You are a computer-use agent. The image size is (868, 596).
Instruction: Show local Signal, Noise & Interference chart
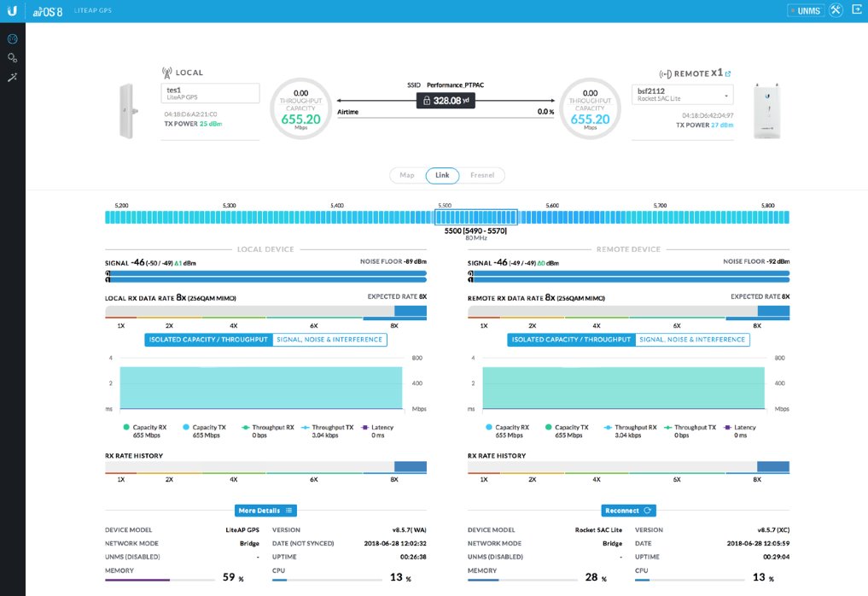[x=329, y=340]
